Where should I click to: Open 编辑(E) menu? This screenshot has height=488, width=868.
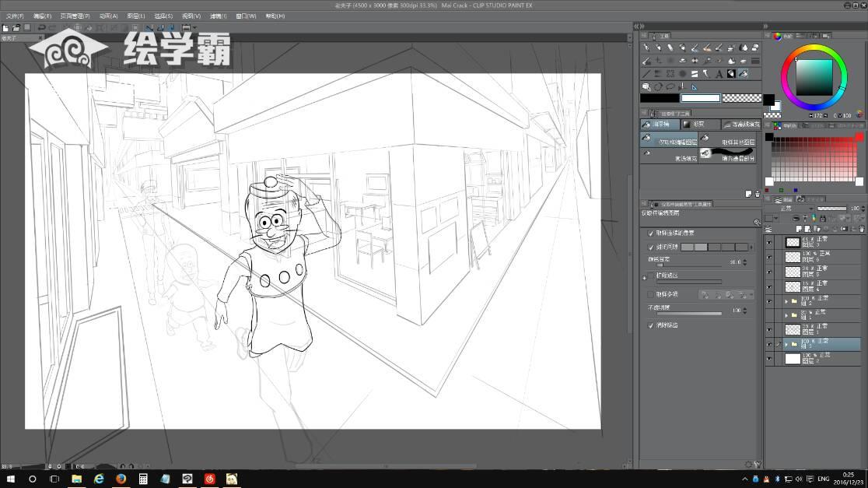pyautogui.click(x=42, y=16)
